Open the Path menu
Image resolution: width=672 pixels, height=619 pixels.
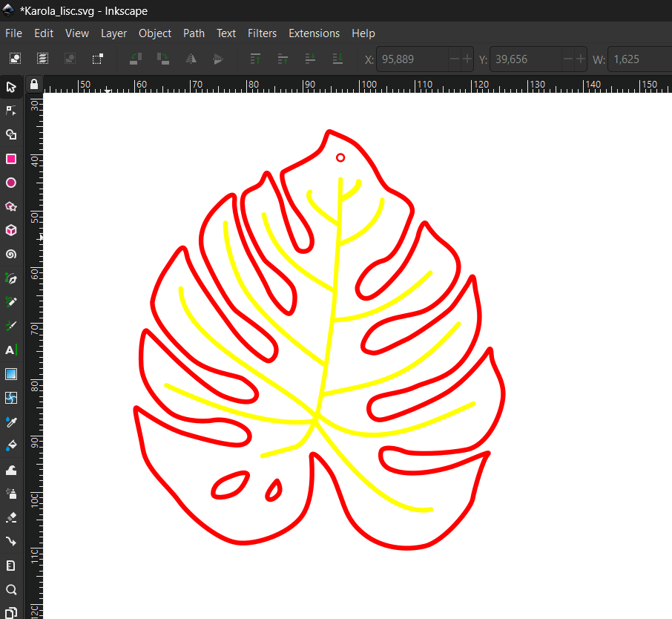[194, 33]
